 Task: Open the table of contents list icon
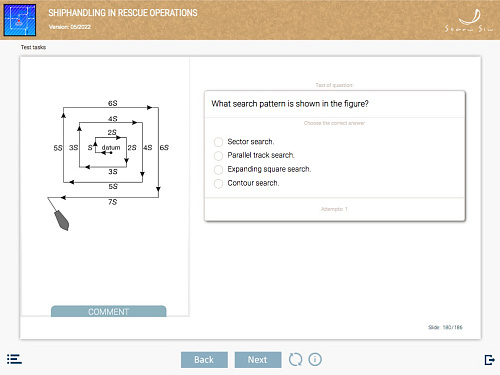tap(14, 359)
